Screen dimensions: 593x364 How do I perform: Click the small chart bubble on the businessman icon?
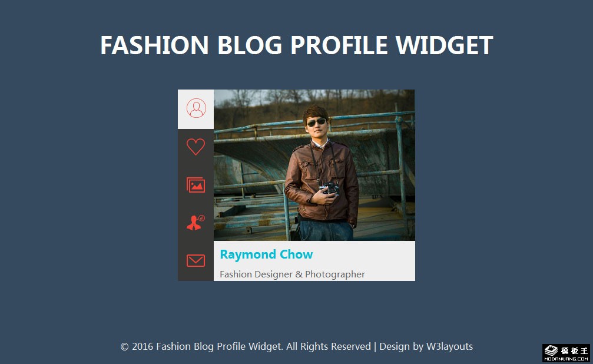click(202, 218)
